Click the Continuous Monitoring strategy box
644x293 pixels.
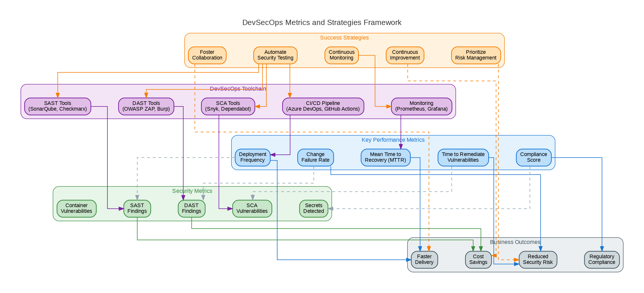pyautogui.click(x=341, y=55)
